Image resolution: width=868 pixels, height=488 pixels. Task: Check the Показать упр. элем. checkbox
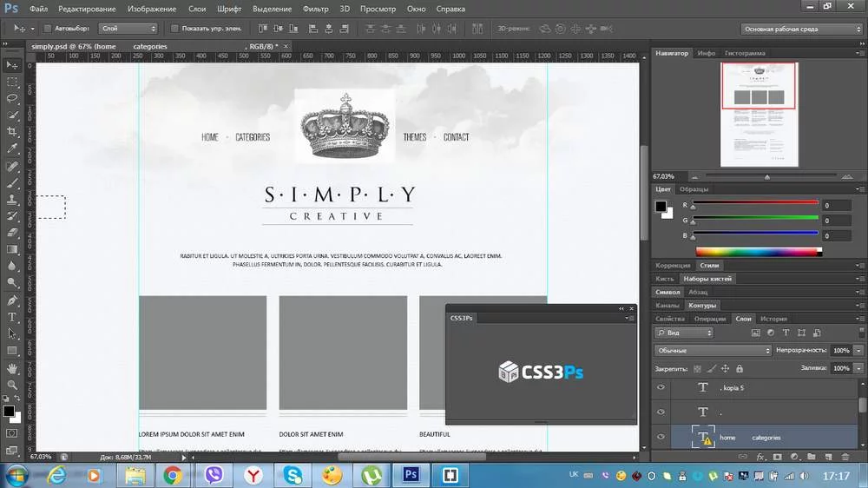pyautogui.click(x=174, y=29)
